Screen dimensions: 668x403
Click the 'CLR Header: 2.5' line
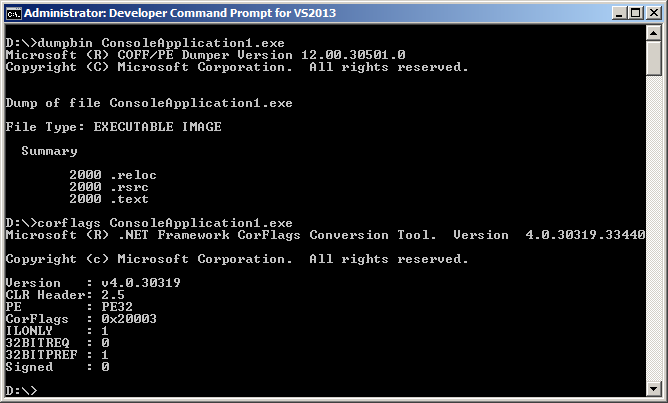click(x=64, y=295)
